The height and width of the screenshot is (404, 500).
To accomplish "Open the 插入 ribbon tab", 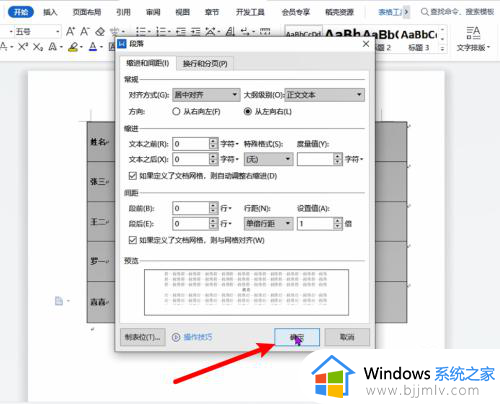I will [50, 12].
